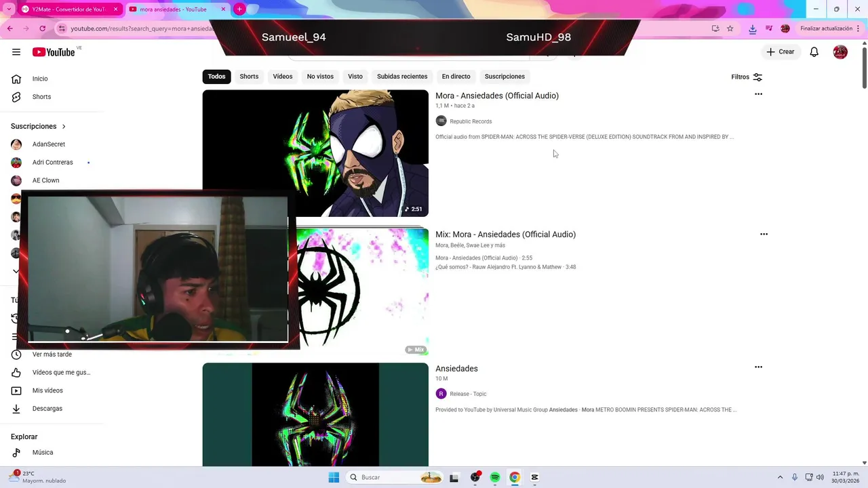This screenshot has width=868, height=488.
Task: Open more options for Mora - Ansiedades video
Action: pos(758,94)
